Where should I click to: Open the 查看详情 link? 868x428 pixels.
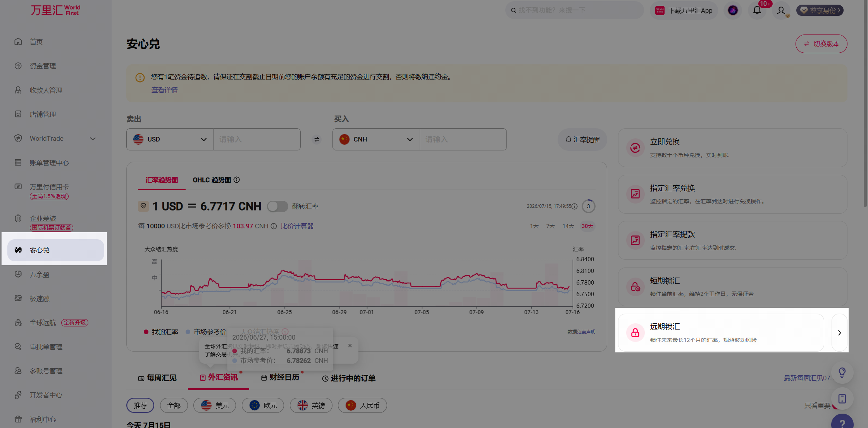pos(164,90)
